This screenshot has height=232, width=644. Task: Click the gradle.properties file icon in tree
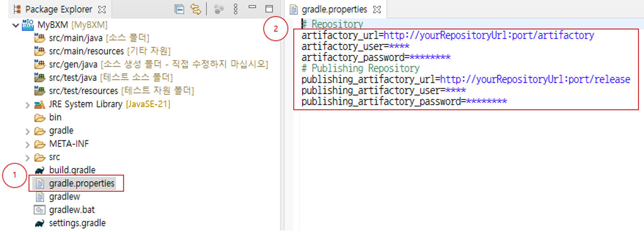point(40,183)
